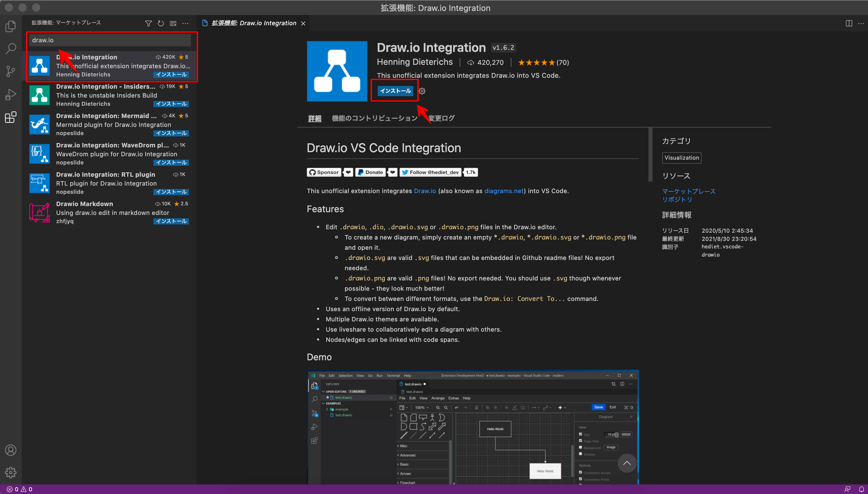Screen dimensions: 868x494
Task: Open the Explorer view in activity bar
Action: pos(11,26)
